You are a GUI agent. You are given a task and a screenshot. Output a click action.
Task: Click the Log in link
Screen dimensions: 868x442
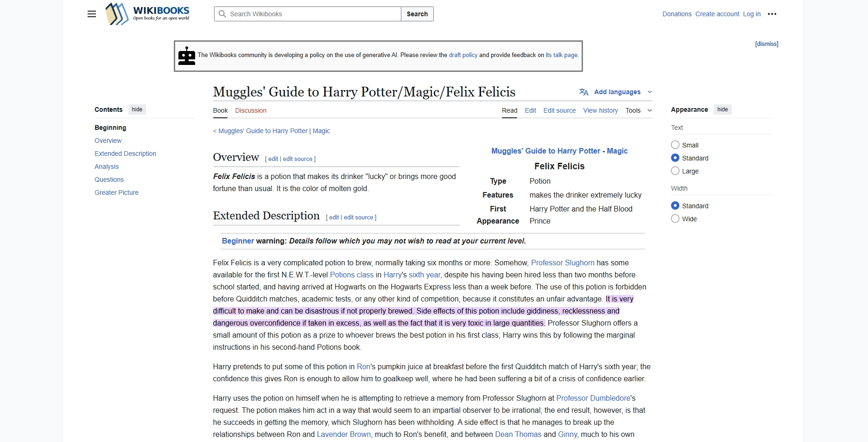pyautogui.click(x=752, y=14)
